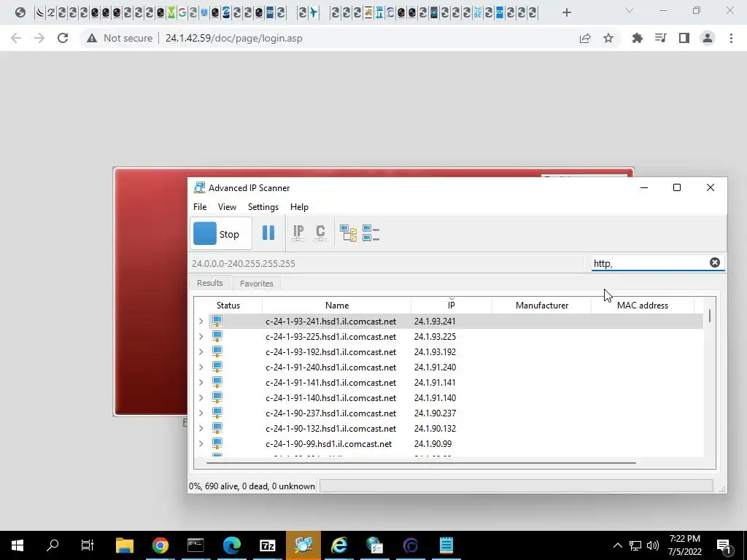Open the Settings menu

263,207
